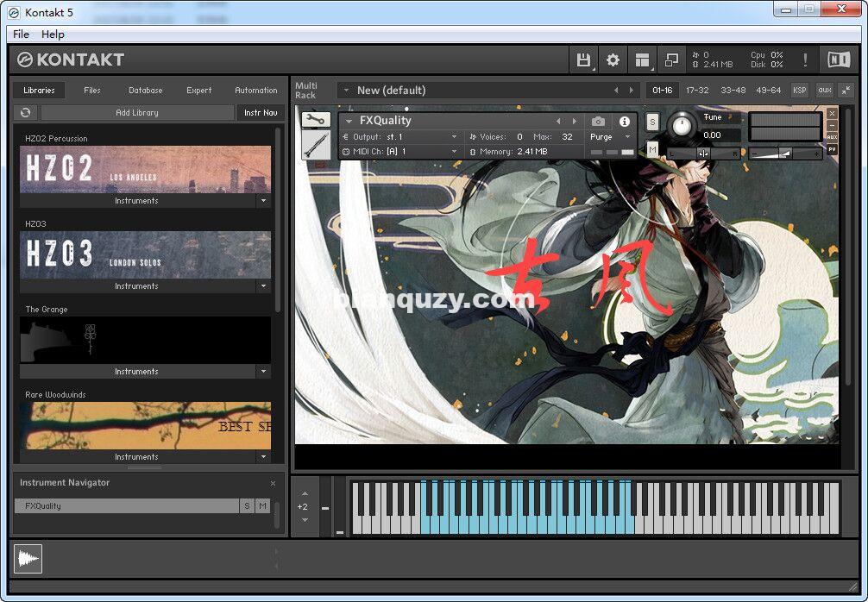Click the minimized view icon in header
Image resolution: width=868 pixels, height=602 pixels.
click(x=671, y=60)
